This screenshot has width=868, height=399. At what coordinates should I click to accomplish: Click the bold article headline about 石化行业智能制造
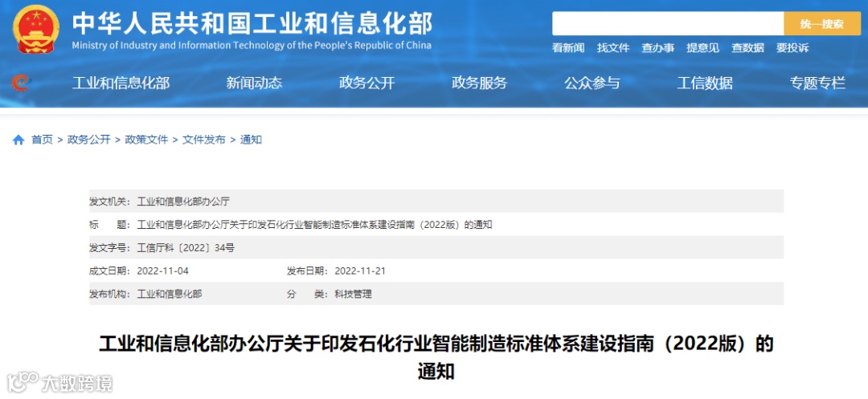(x=436, y=357)
